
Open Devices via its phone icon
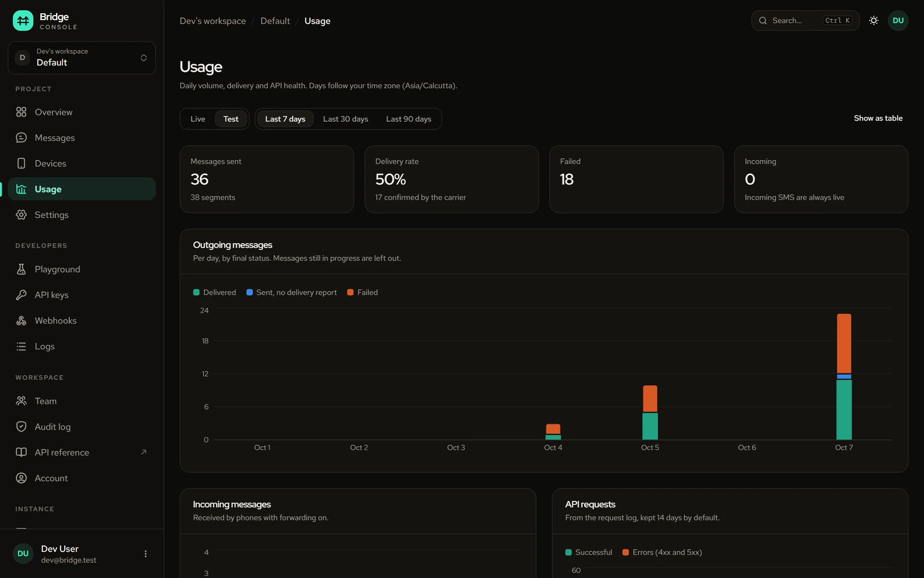[21, 164]
